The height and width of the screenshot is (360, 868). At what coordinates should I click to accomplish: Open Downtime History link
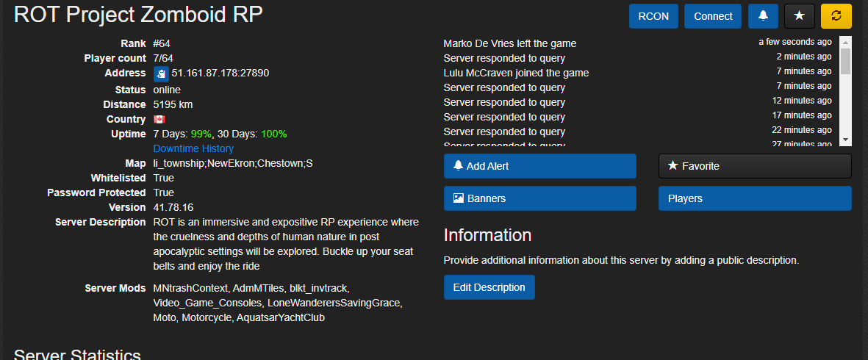click(x=193, y=148)
